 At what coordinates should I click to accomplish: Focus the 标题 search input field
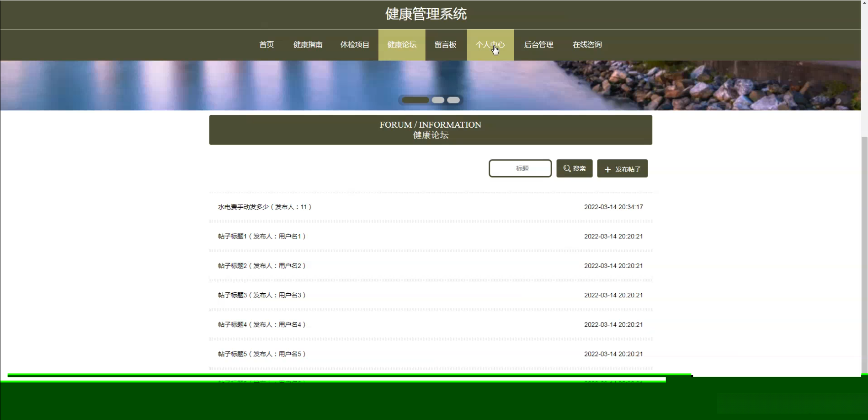coord(520,168)
